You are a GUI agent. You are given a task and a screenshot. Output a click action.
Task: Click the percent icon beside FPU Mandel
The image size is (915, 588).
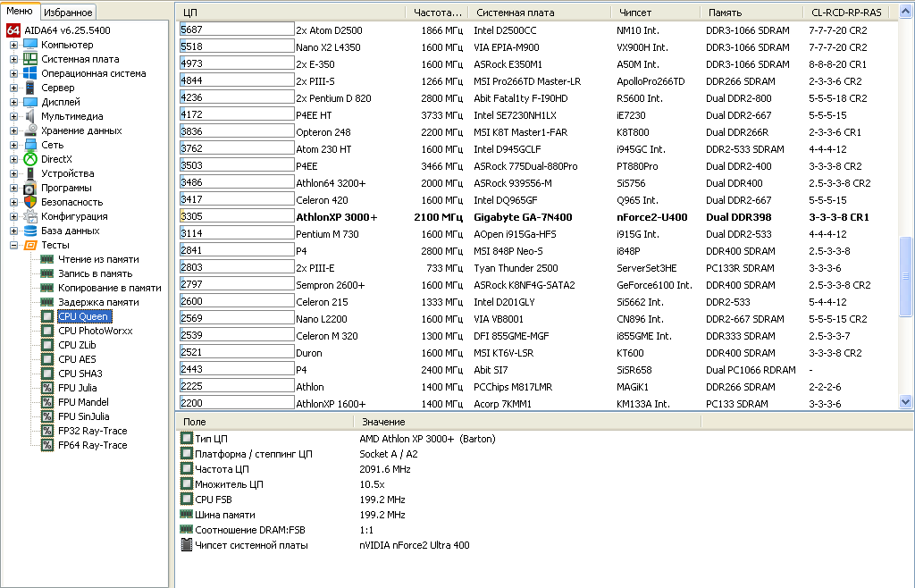tap(47, 402)
